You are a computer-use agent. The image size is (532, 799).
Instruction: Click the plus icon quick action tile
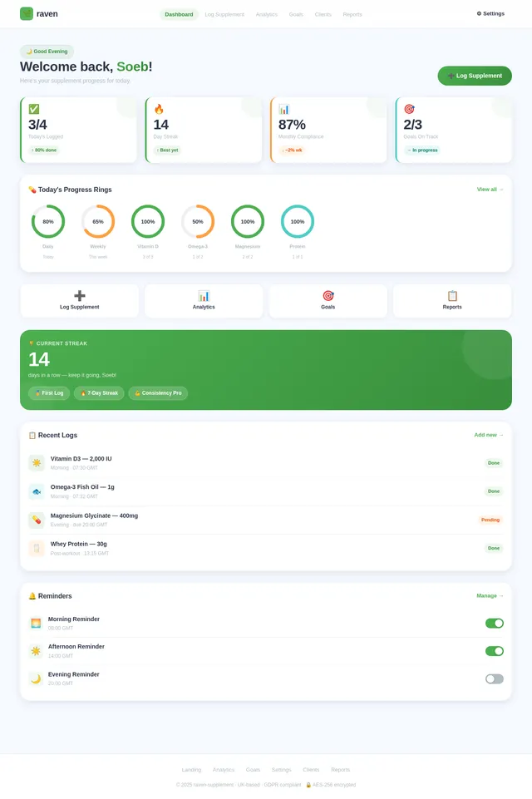pyautogui.click(x=80, y=295)
